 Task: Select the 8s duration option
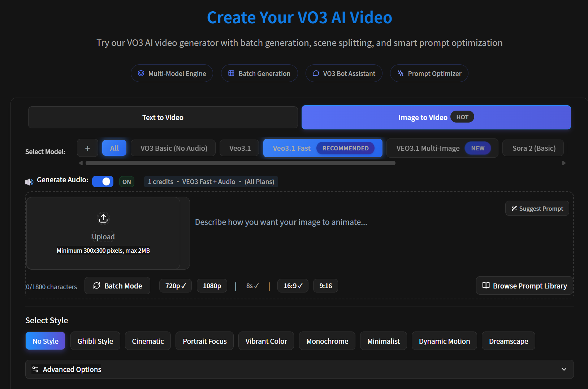[x=252, y=286]
